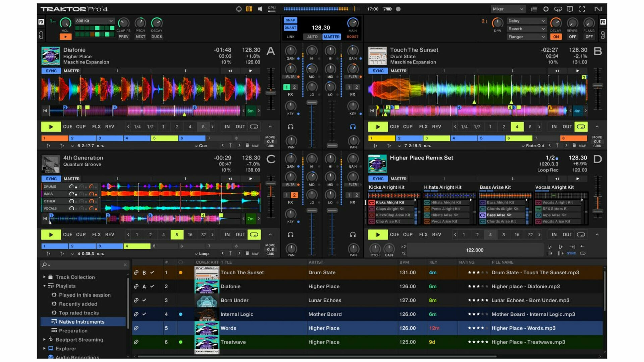Expand the Track Collection tree node
Viewport: 644px width, 362px height.
44,277
